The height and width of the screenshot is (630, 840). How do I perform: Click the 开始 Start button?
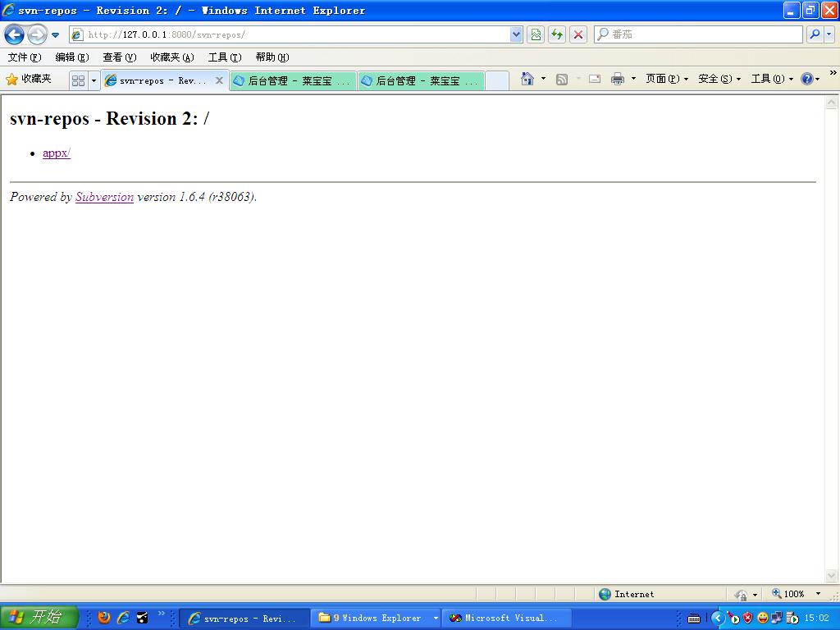[x=39, y=617]
